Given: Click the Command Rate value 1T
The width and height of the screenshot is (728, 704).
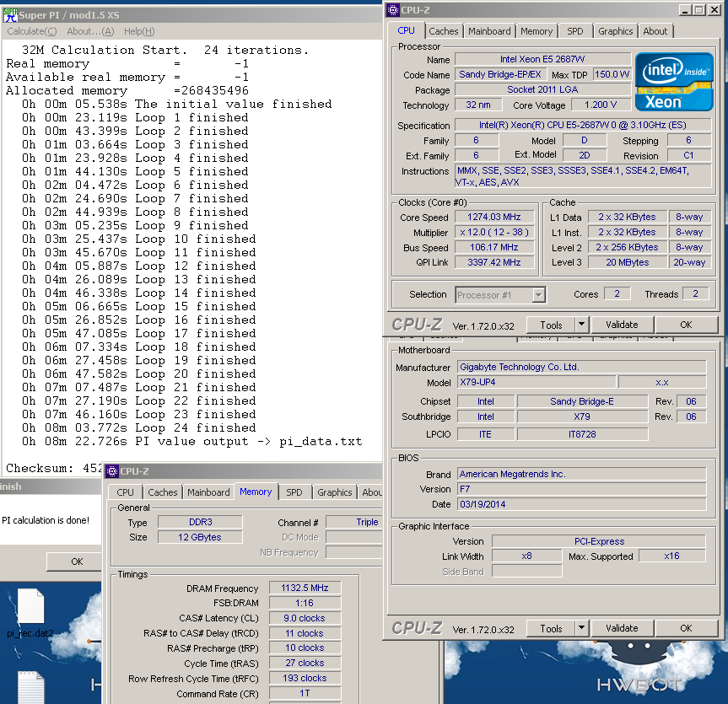Looking at the screenshot, I should (305, 693).
